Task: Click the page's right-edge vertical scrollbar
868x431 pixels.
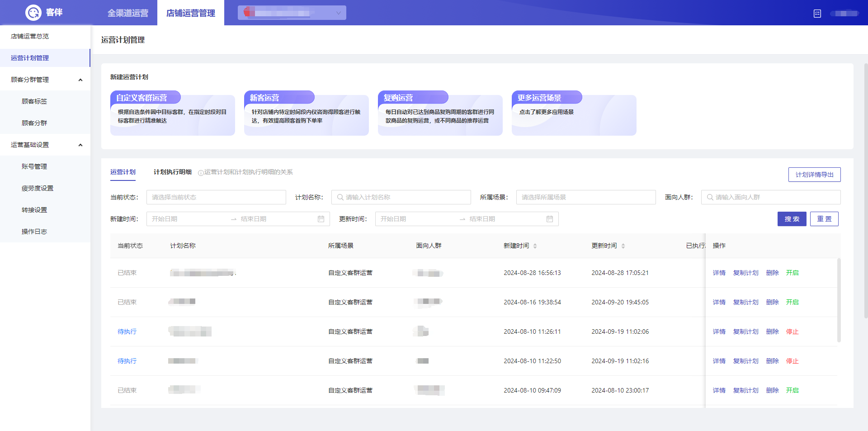Action: tap(866, 191)
